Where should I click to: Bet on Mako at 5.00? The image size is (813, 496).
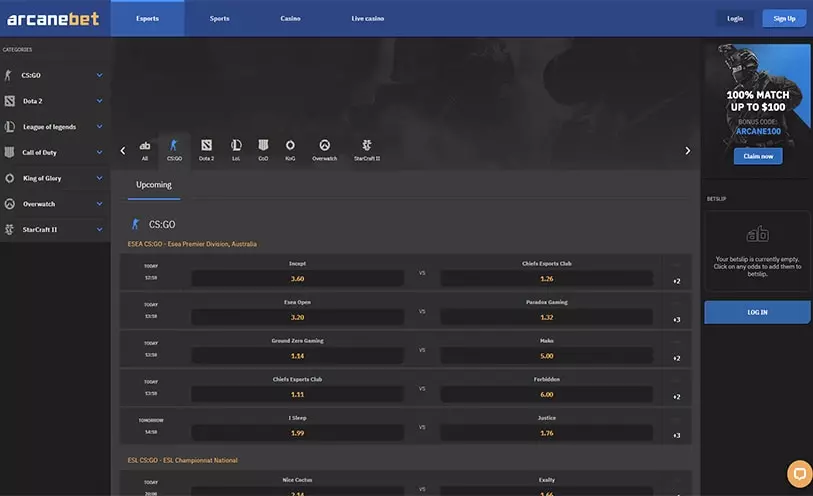click(546, 356)
